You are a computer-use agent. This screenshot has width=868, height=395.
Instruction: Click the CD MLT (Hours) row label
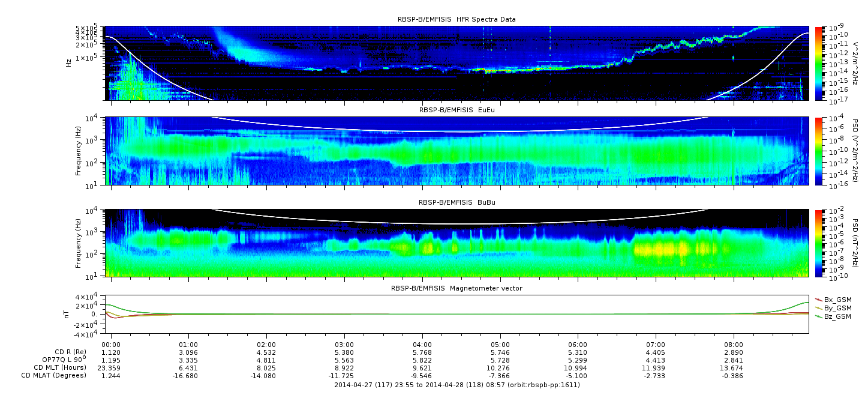pos(60,367)
